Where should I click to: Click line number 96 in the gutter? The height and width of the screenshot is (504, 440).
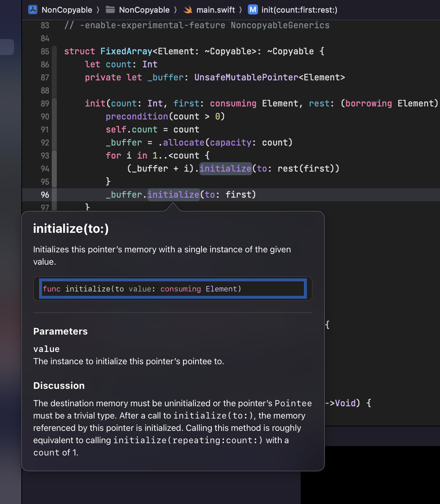[x=45, y=195]
